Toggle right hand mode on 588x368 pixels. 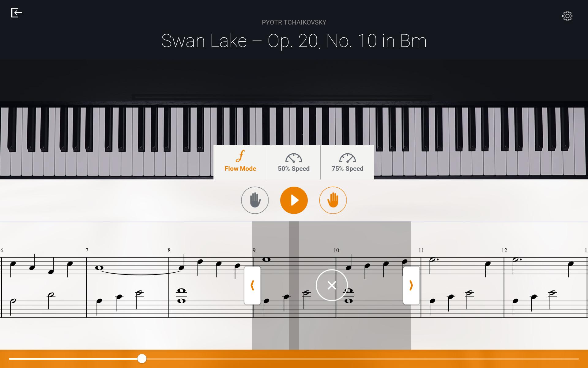click(x=332, y=200)
